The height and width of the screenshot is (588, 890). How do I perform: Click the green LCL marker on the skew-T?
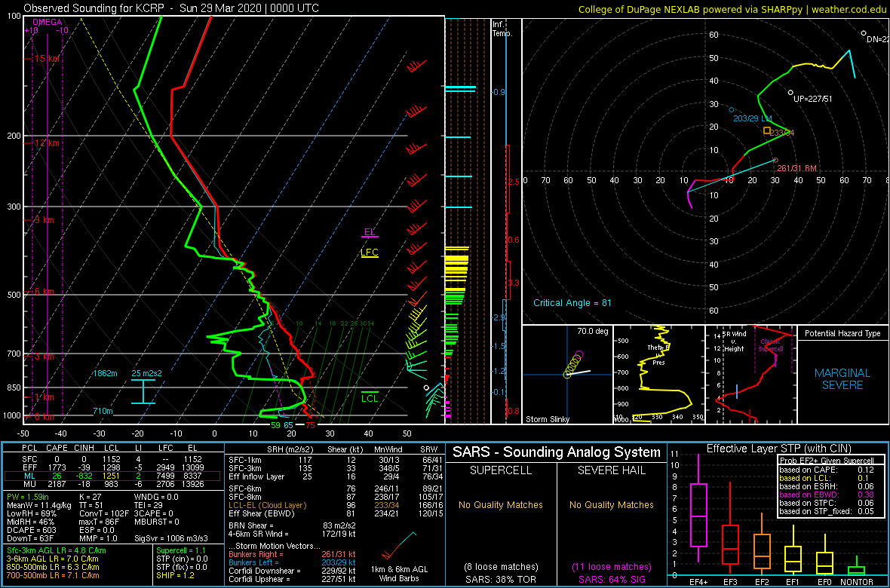click(x=370, y=397)
